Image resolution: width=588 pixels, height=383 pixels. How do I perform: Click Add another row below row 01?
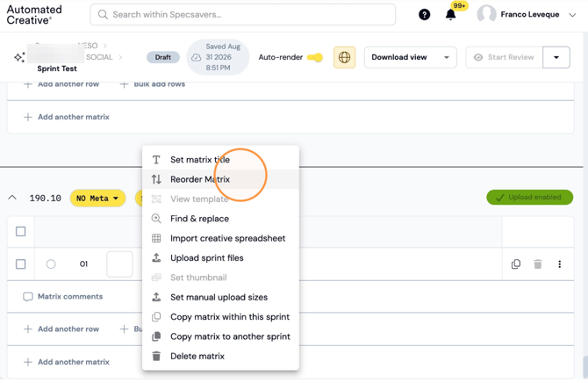pyautogui.click(x=61, y=329)
